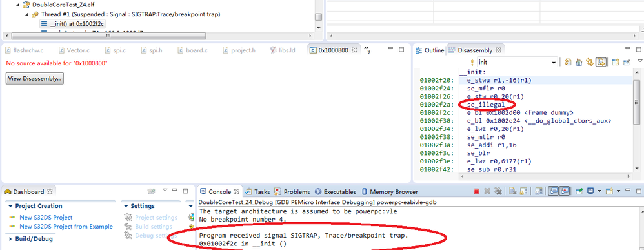The width and height of the screenshot is (644, 250).
Task: Open the project.h editor tab
Action: [x=239, y=50]
